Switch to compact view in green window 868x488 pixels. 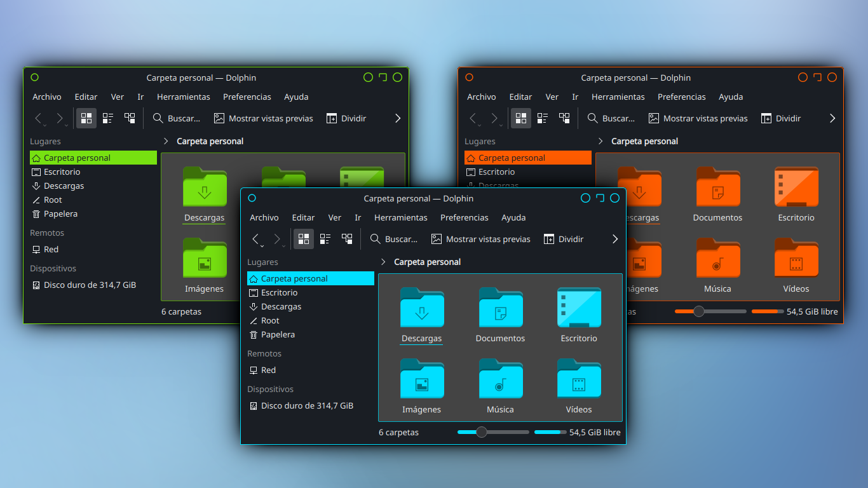108,118
